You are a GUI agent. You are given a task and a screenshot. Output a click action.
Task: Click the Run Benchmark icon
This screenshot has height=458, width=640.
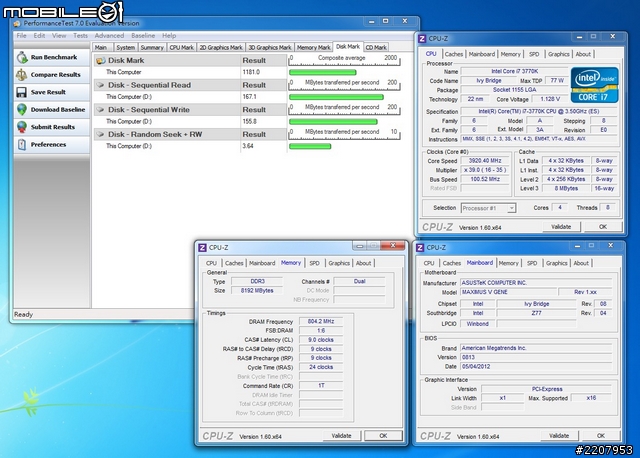click(x=22, y=58)
